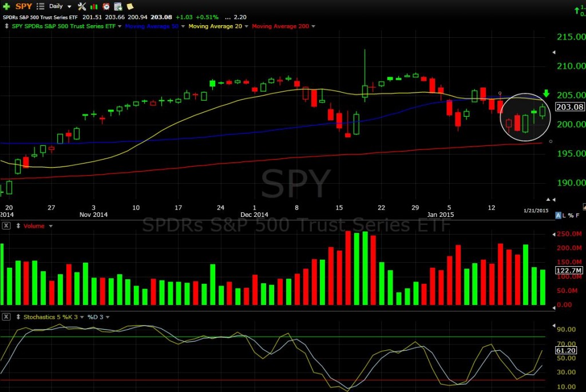Click the Jan 2015 date axis label
This screenshot has height=392, width=586.
[x=440, y=215]
